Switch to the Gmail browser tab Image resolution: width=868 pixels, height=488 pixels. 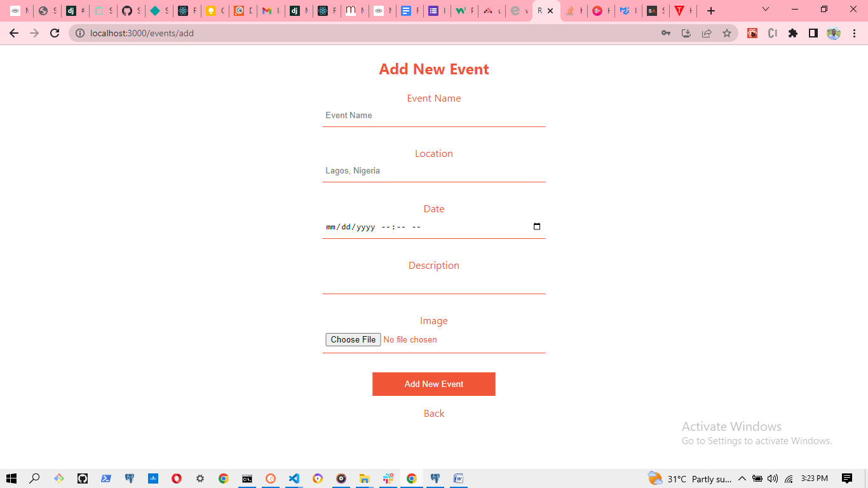[x=270, y=10]
